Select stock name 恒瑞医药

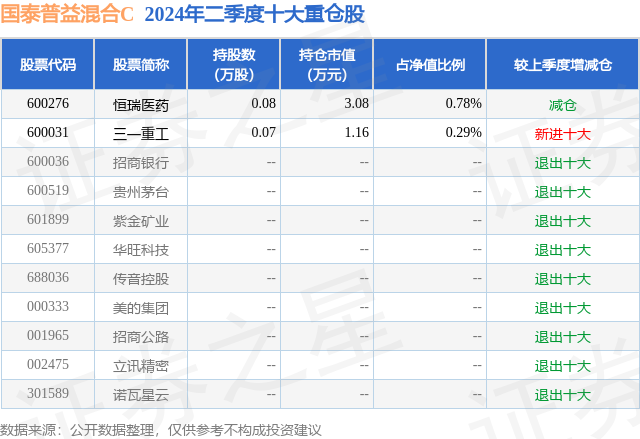point(141,105)
